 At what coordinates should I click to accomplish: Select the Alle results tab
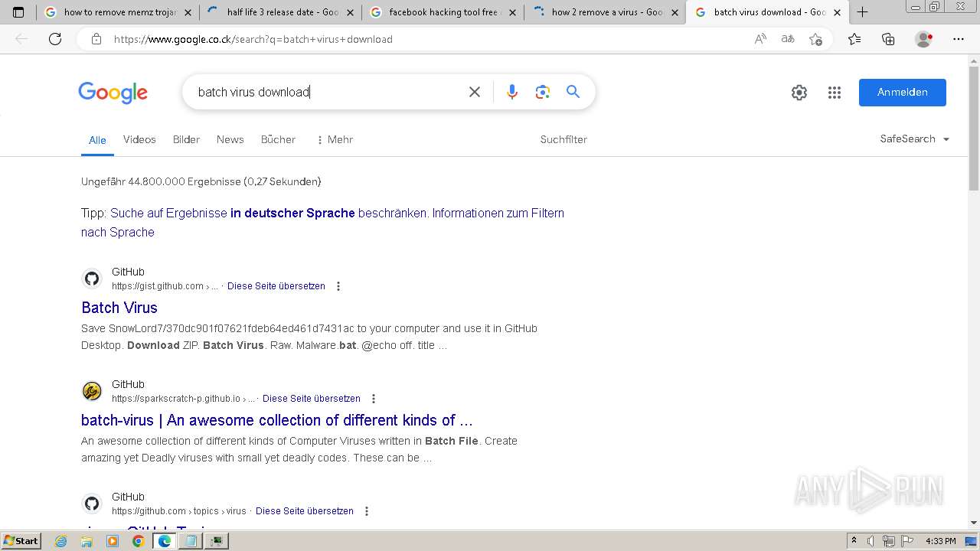97,140
